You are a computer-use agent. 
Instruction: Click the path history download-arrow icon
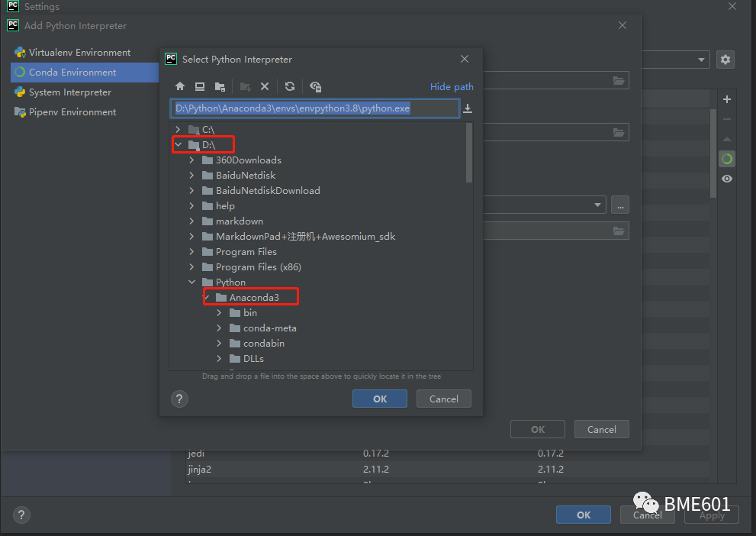click(468, 108)
